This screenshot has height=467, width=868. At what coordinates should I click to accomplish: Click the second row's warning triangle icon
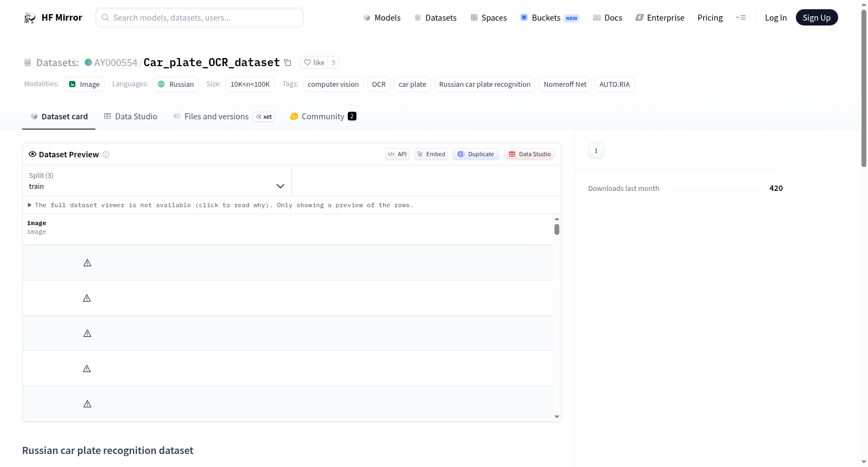pyautogui.click(x=87, y=298)
